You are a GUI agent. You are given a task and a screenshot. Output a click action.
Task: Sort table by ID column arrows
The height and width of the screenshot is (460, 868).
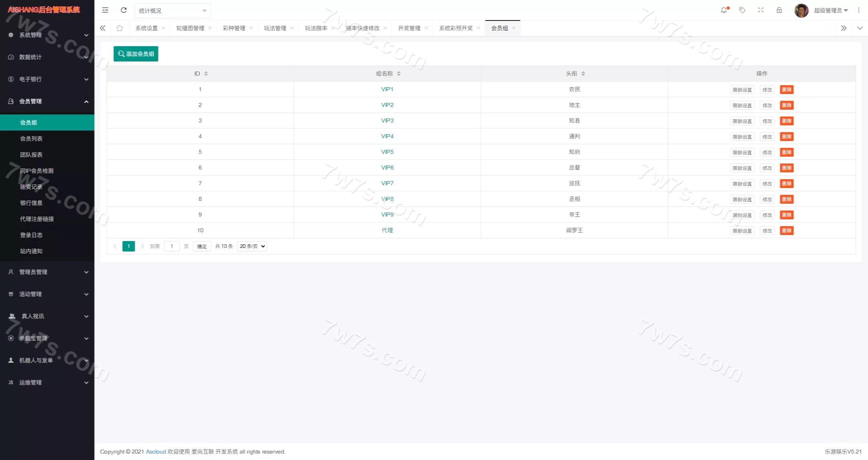coord(206,74)
